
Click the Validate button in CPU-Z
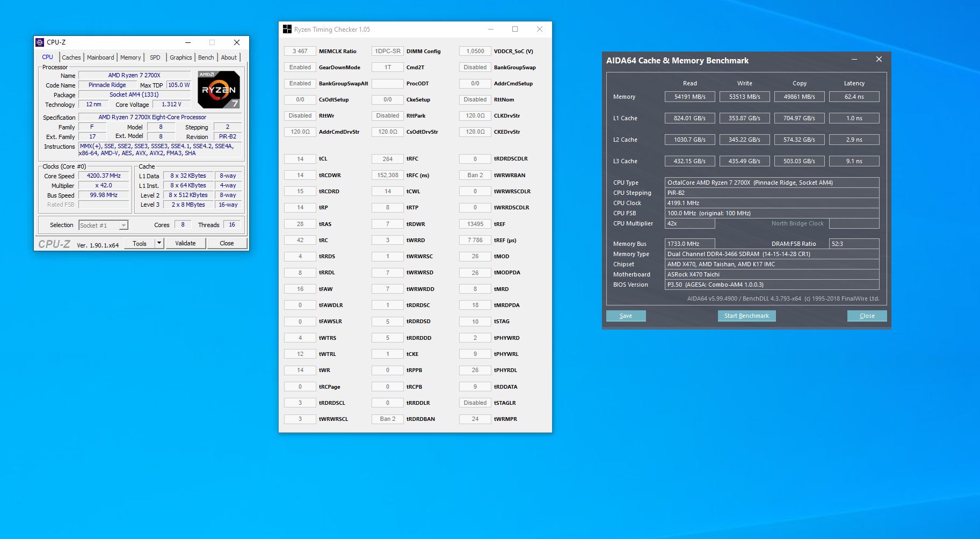[x=185, y=243]
